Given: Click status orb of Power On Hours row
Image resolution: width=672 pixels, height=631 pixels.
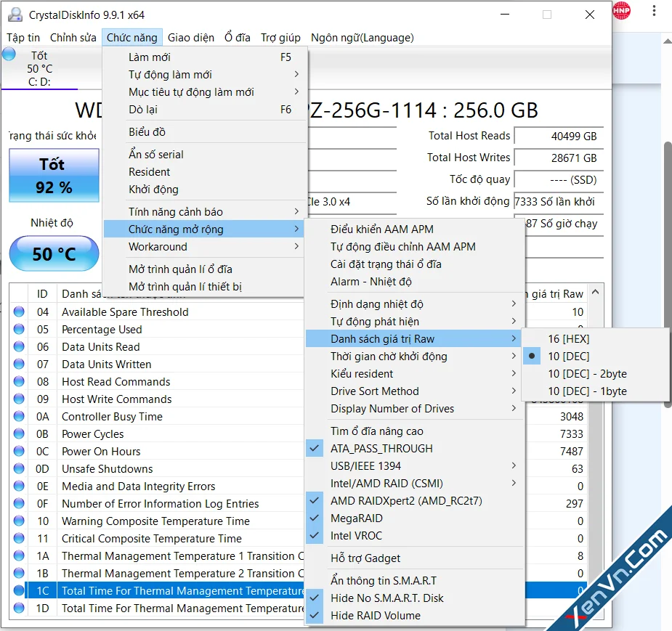Looking at the screenshot, I should pos(19,451).
